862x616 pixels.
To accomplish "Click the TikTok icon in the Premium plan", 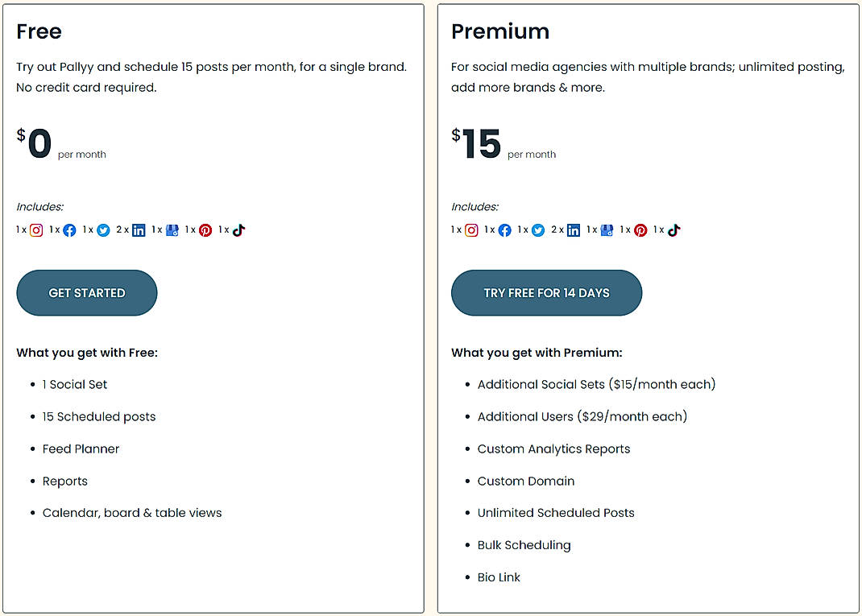I will coord(673,230).
